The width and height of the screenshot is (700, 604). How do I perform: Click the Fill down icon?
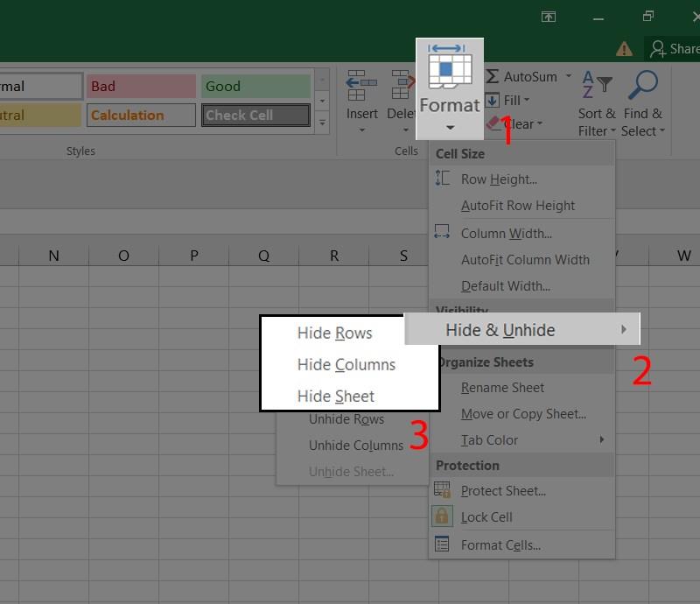pyautogui.click(x=493, y=101)
